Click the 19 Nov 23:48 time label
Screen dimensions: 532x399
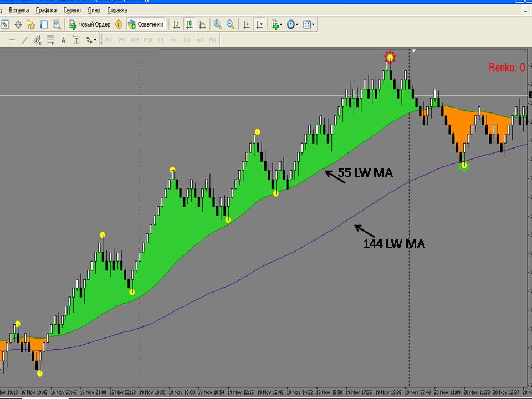pos(418,392)
